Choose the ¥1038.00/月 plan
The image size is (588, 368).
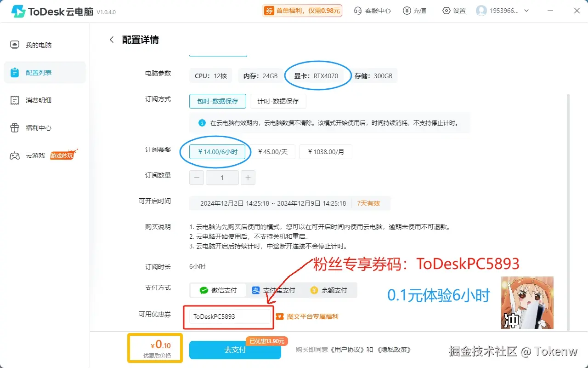pos(326,152)
